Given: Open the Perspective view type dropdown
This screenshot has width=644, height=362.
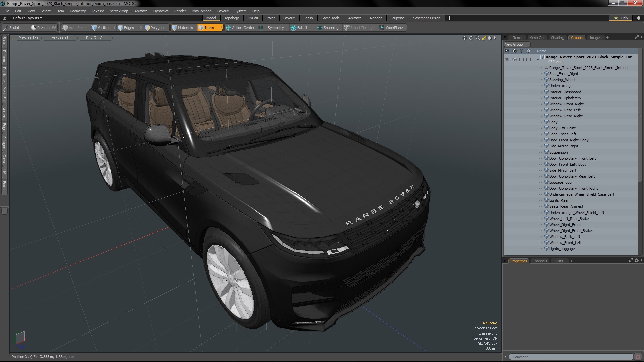Looking at the screenshot, I should tap(28, 38).
